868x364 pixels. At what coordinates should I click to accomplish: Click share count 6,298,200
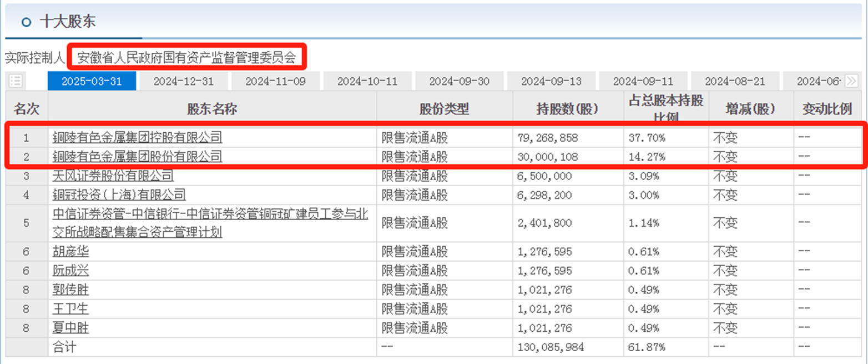(544, 196)
